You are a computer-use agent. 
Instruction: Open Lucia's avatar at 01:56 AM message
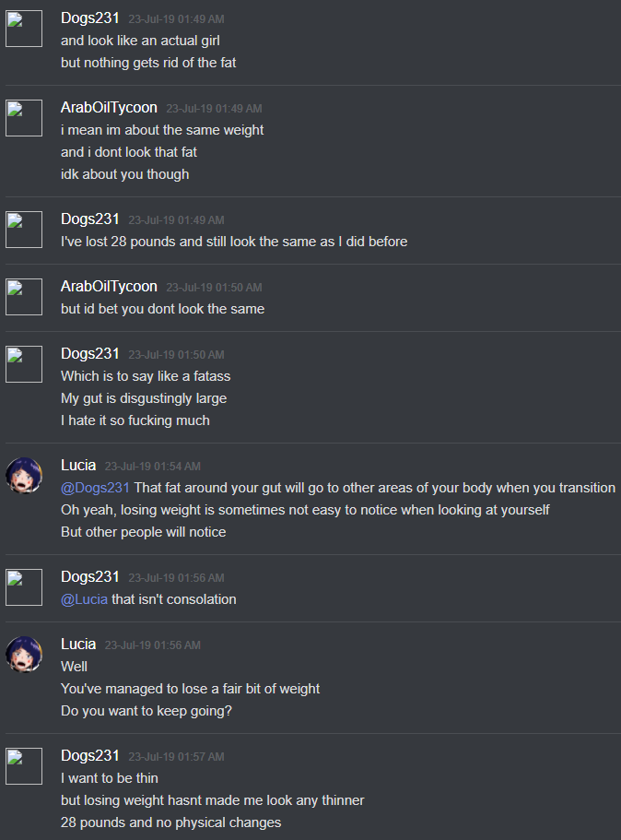coord(24,654)
